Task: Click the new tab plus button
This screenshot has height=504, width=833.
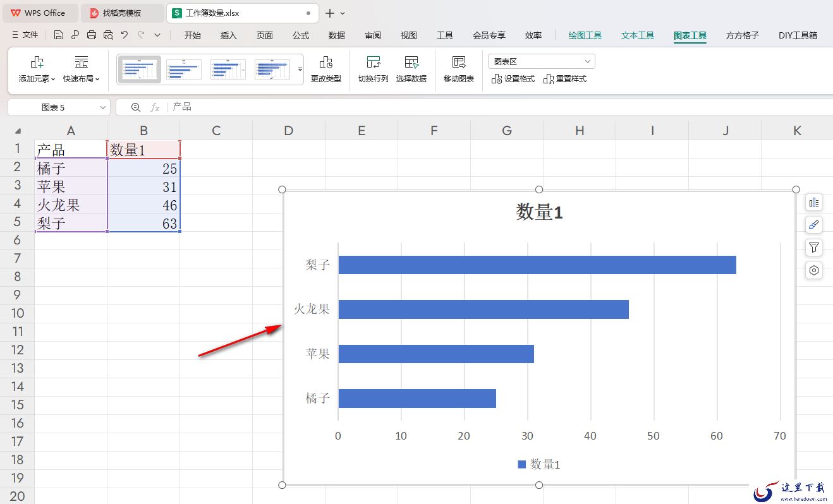Action: pyautogui.click(x=330, y=13)
